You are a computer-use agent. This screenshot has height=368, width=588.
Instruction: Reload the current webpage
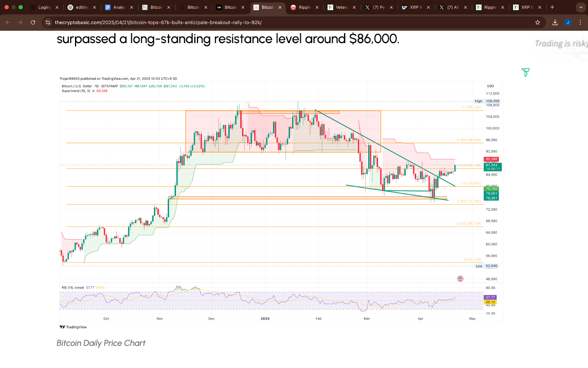(x=33, y=22)
